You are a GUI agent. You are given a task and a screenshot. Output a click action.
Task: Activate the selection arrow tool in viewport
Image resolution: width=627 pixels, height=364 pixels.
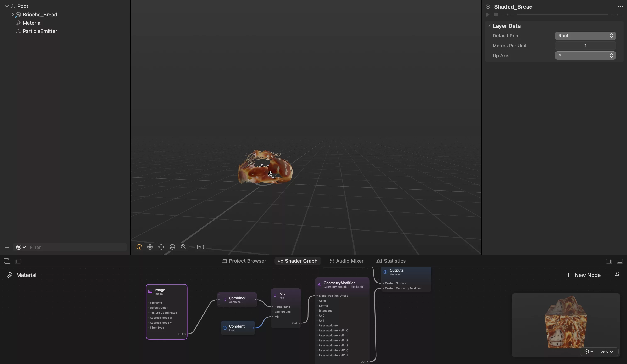pos(139,247)
